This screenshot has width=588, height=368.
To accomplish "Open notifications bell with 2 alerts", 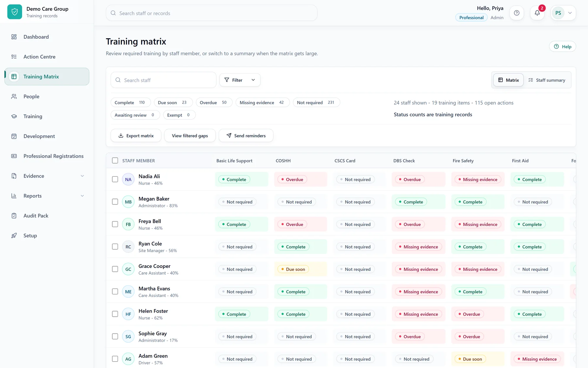I will point(537,13).
